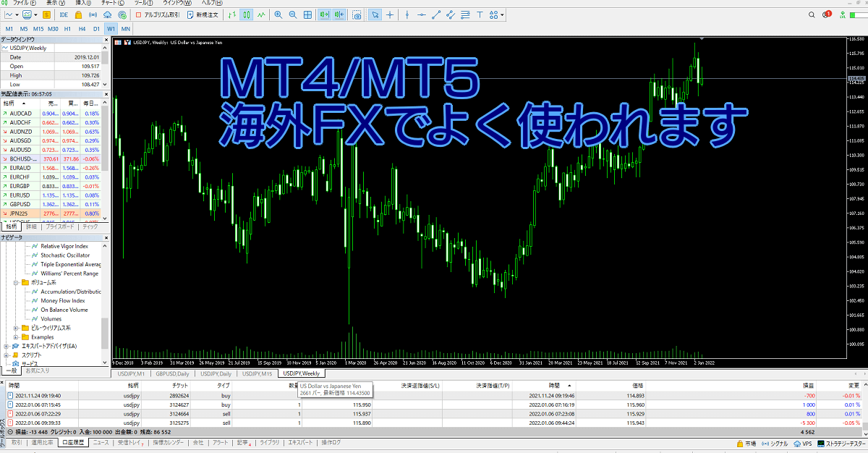Switch timeframe to M15
Viewport: 868px width, 453px height.
point(38,29)
